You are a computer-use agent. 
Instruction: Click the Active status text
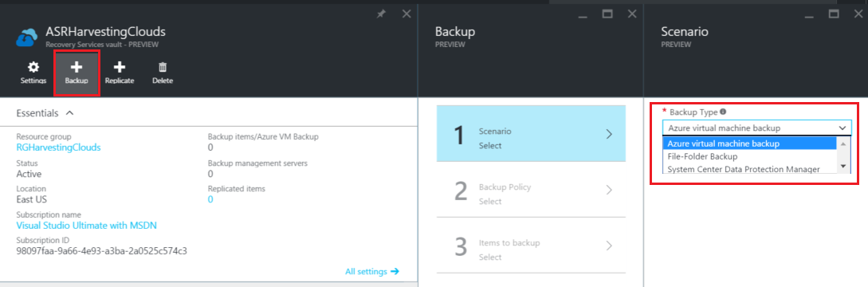click(29, 173)
